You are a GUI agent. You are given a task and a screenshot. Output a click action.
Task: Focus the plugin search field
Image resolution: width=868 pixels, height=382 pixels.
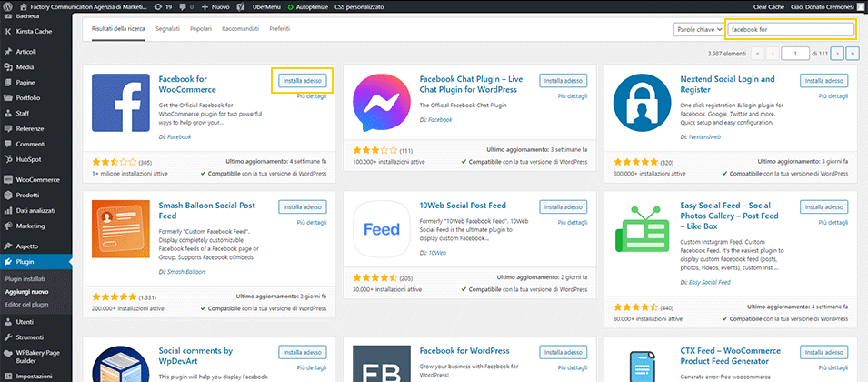(792, 29)
